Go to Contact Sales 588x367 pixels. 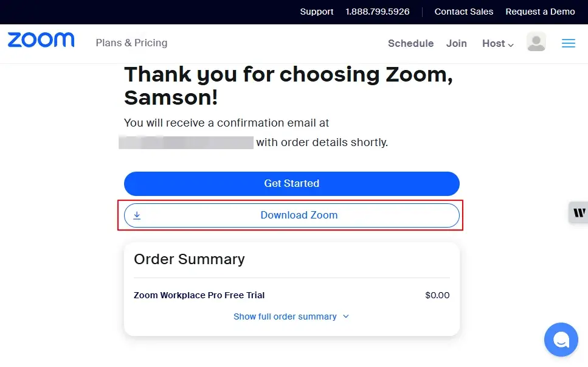point(464,12)
